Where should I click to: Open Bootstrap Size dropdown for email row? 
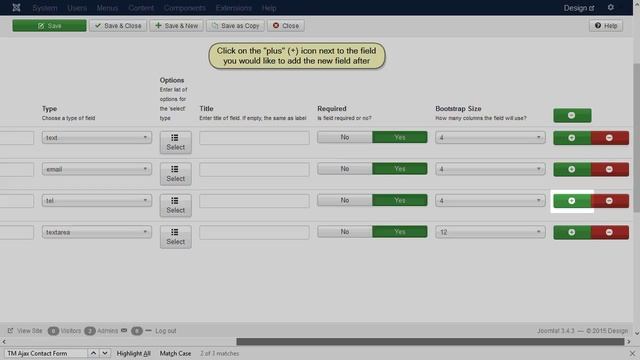490,169
